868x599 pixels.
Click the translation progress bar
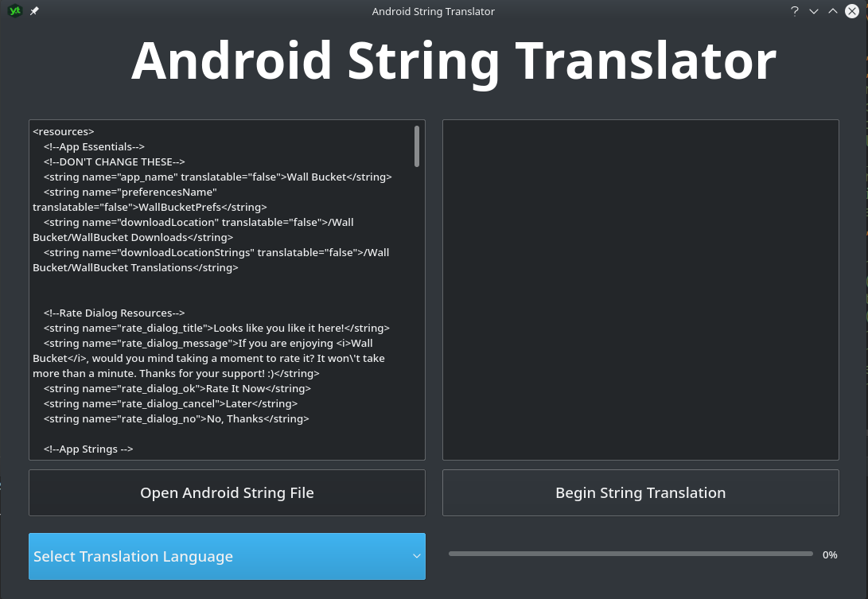pyautogui.click(x=631, y=554)
